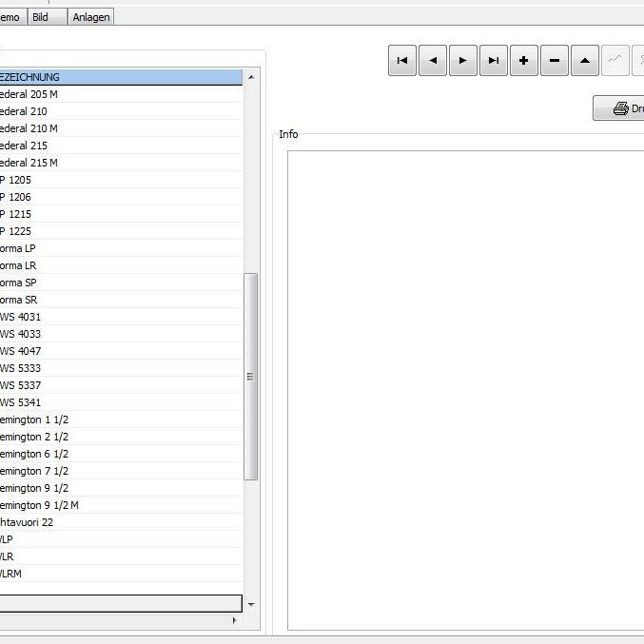Select row 'orma LR'
Viewport: 644px width, 644px height.
(121, 265)
